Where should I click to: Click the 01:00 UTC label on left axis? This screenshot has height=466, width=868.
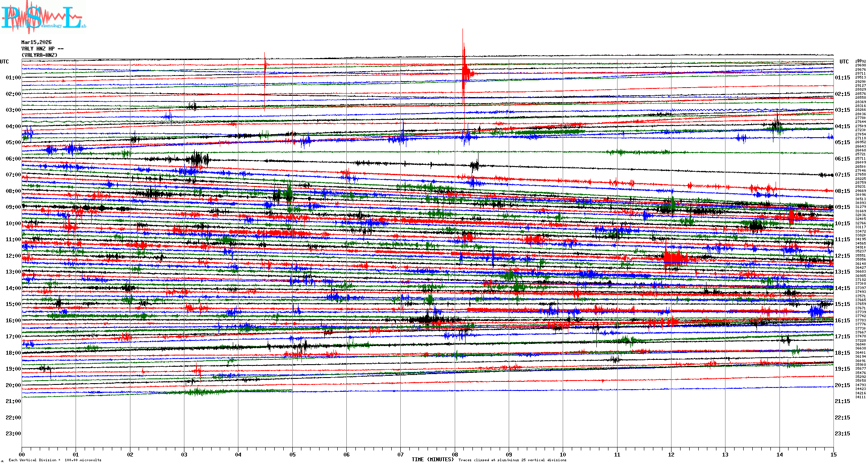13,78
